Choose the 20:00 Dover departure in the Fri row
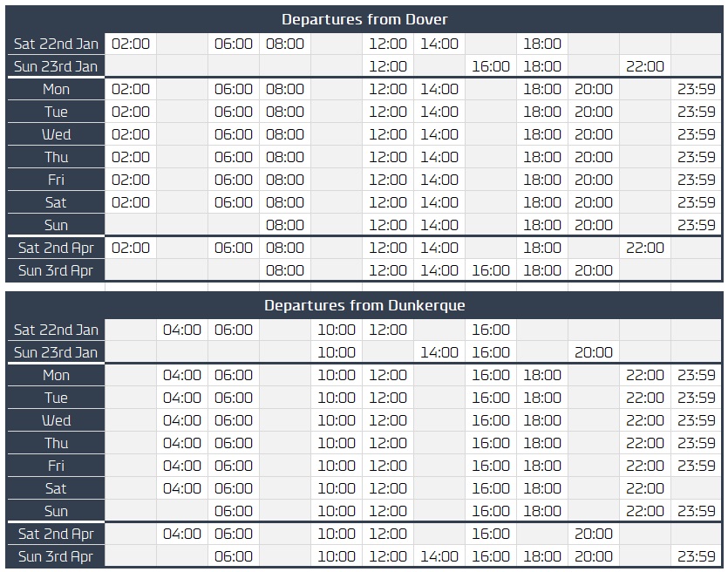This screenshot has width=728, height=572. (x=594, y=180)
